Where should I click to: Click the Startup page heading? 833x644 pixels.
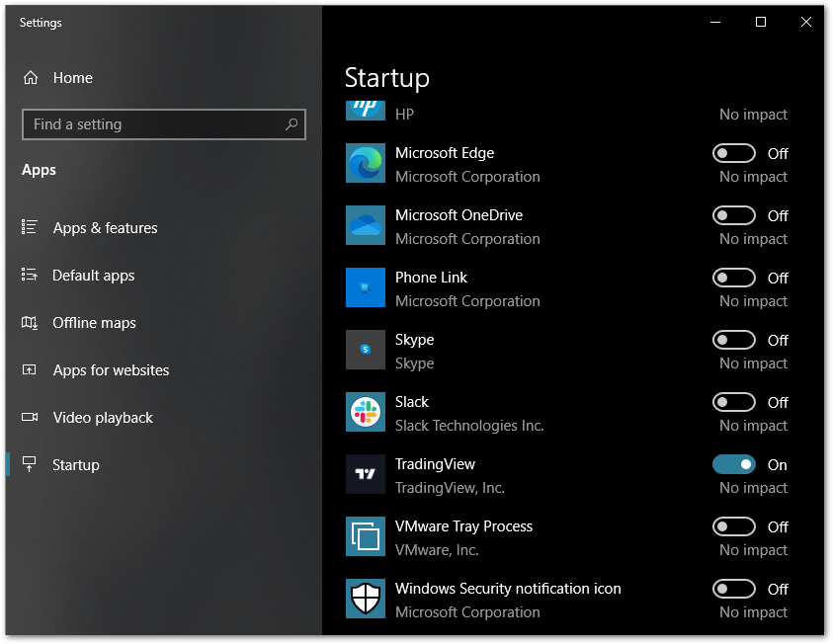click(386, 79)
